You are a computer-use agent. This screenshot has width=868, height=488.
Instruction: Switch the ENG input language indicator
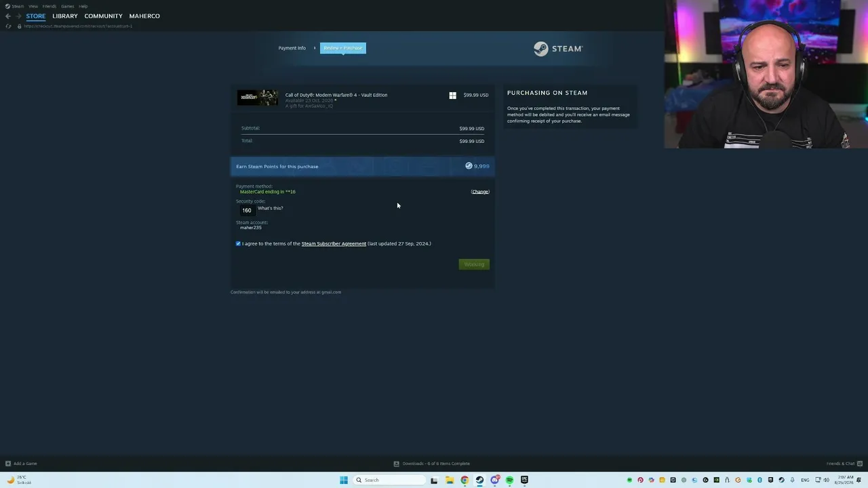pos(805,480)
